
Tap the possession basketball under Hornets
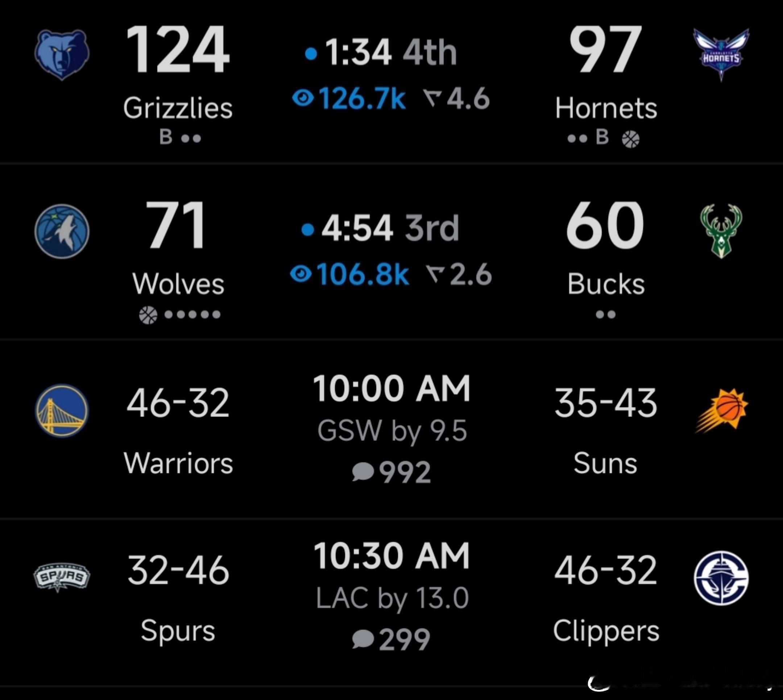coord(631,139)
